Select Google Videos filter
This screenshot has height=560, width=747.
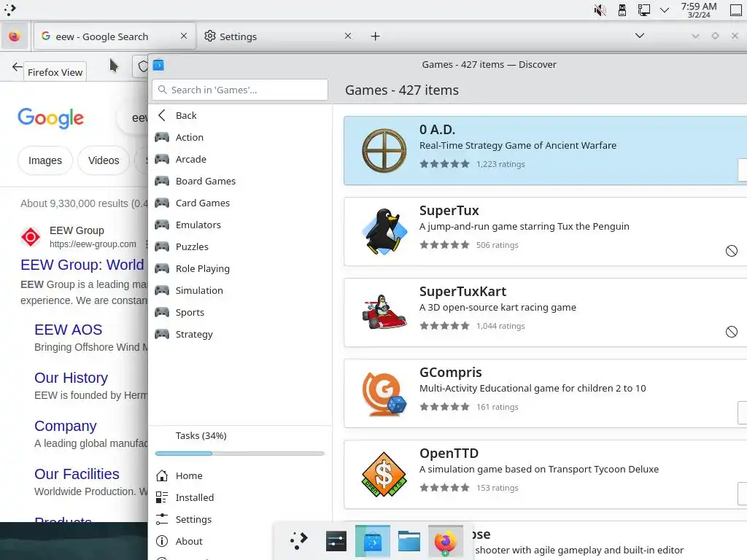point(104,160)
